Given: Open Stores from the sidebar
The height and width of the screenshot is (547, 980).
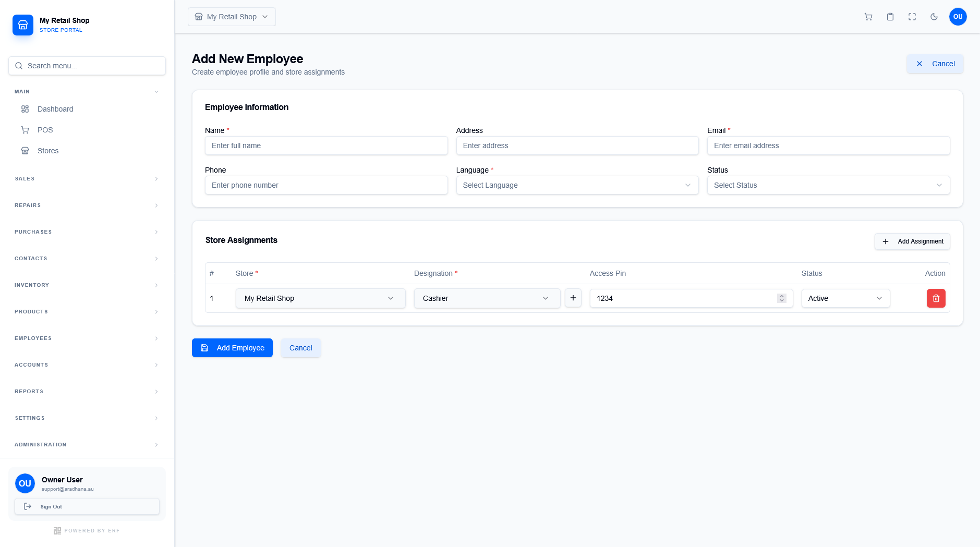Looking at the screenshot, I should pos(87,151).
